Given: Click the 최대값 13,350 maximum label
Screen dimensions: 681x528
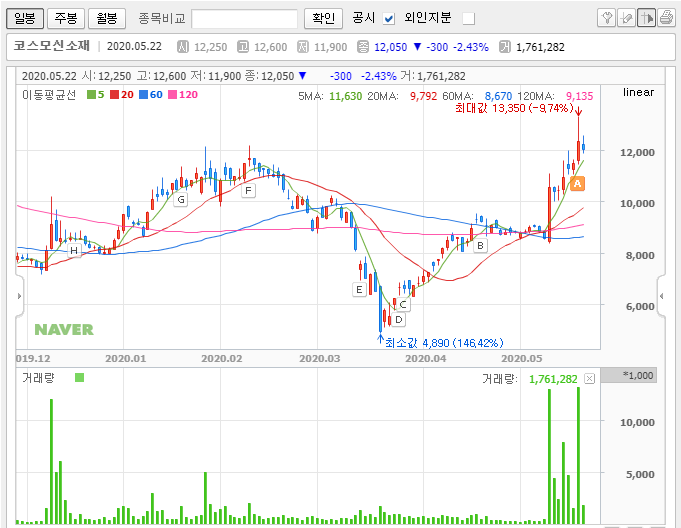Looking at the screenshot, I should click(515, 108).
